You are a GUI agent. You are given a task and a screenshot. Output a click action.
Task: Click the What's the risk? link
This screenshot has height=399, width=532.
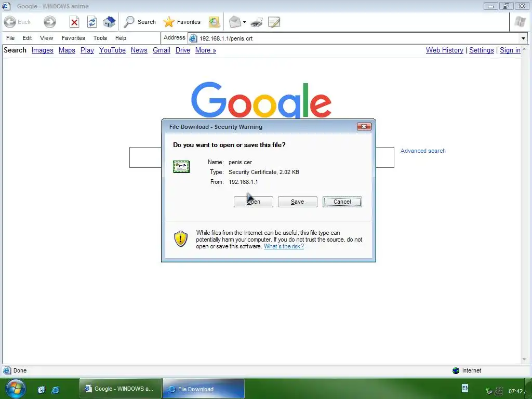point(284,246)
